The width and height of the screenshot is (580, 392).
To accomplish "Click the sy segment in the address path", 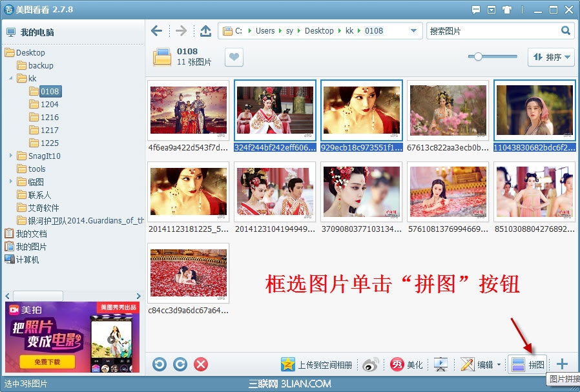I will click(289, 31).
